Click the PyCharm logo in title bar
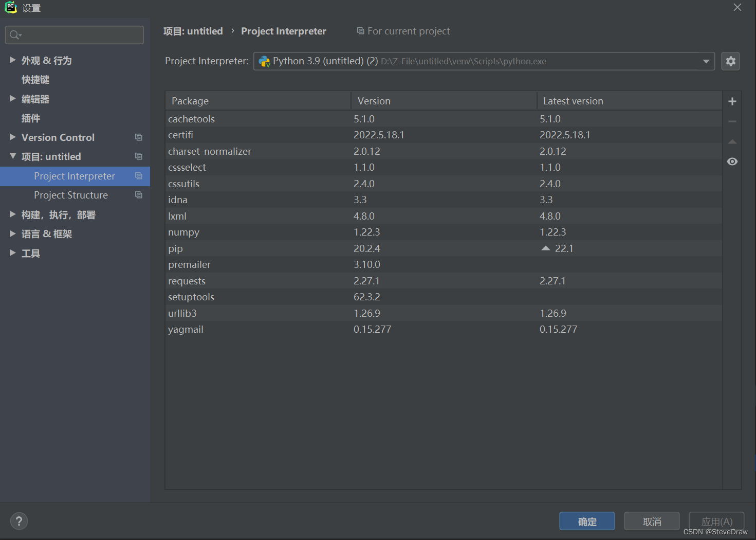Image resolution: width=756 pixels, height=540 pixels. [11, 8]
